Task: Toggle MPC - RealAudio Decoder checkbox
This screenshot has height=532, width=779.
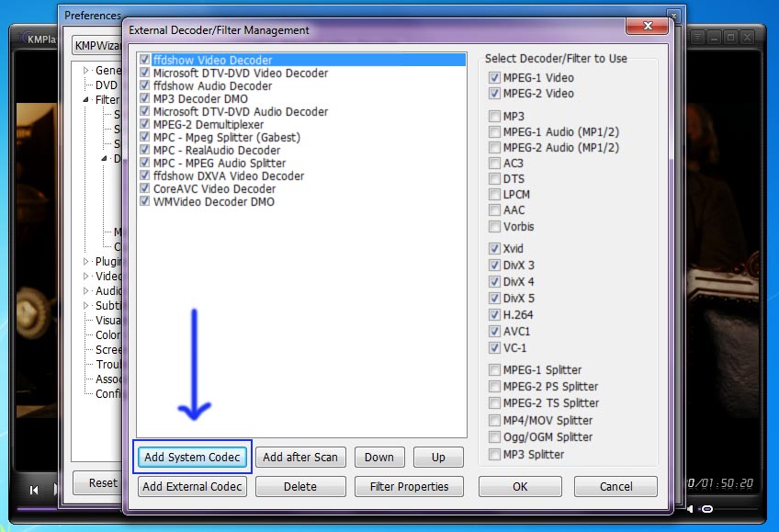Action: pyautogui.click(x=144, y=150)
